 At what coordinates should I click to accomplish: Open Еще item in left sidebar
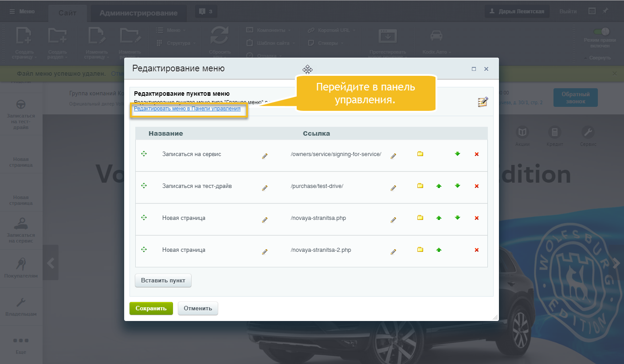(21, 345)
